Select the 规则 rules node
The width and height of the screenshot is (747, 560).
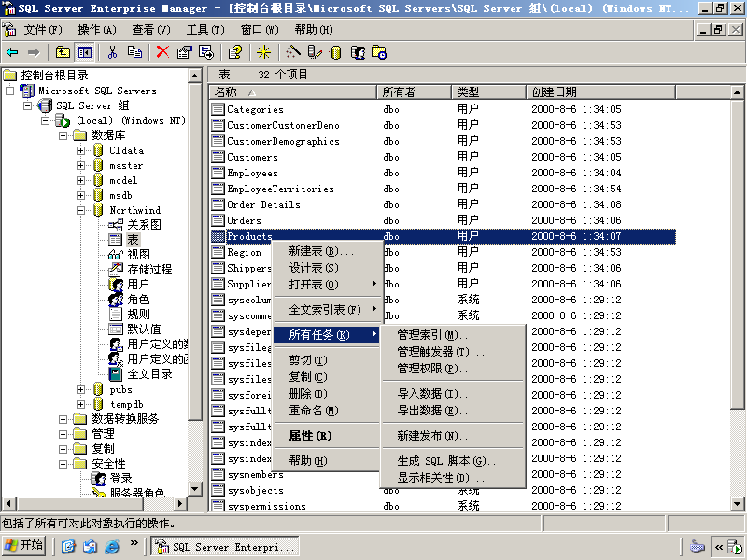(138, 315)
